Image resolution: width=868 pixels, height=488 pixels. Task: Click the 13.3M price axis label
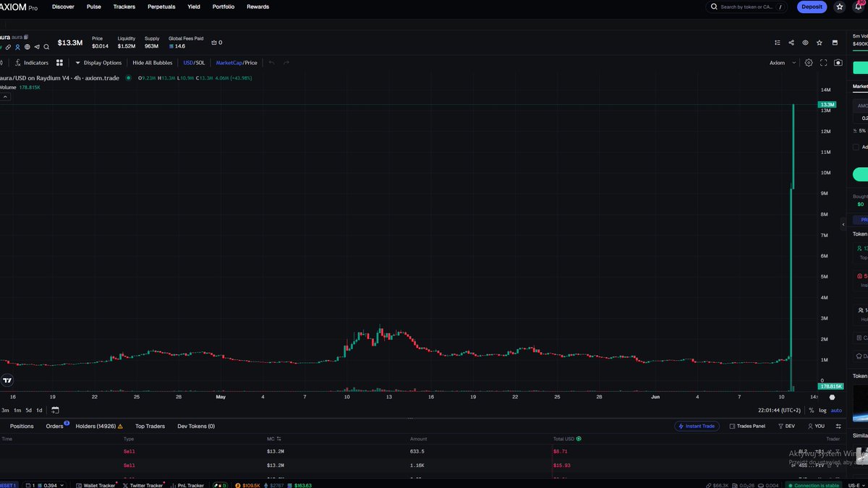coord(827,105)
